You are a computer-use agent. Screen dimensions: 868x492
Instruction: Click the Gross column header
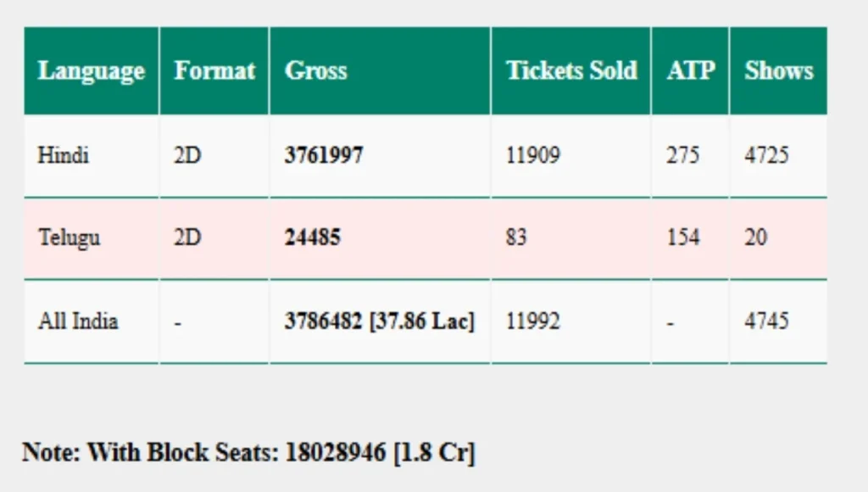[316, 70]
